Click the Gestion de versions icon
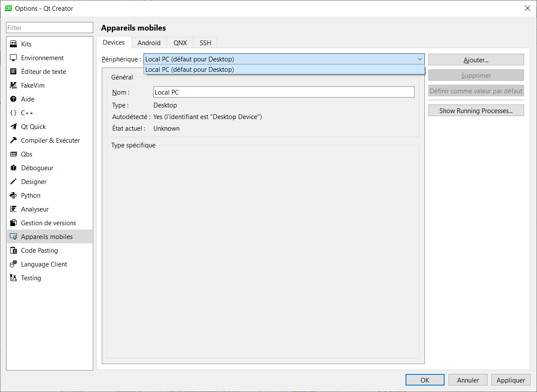Viewport: 537px width, 392px height. [13, 223]
